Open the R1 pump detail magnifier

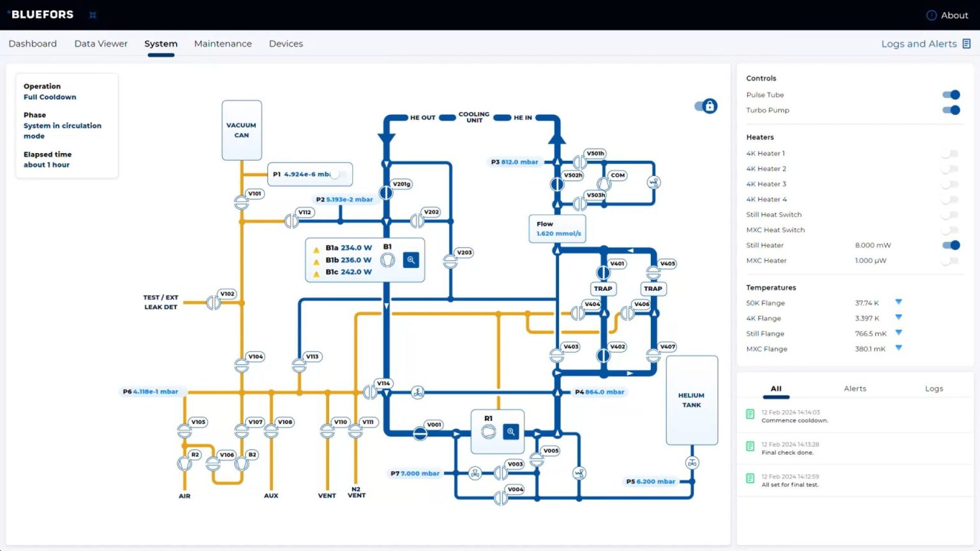click(x=510, y=432)
